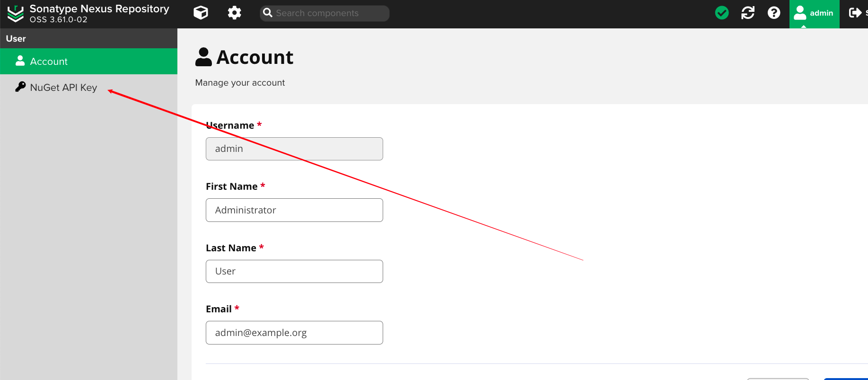Click the Last Name field with User
The width and height of the screenshot is (868, 380).
tap(294, 271)
